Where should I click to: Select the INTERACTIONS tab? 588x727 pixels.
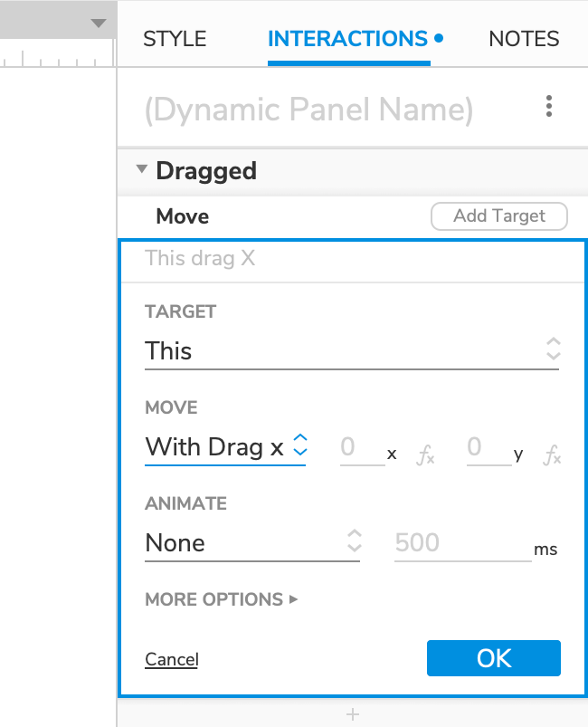coord(348,39)
